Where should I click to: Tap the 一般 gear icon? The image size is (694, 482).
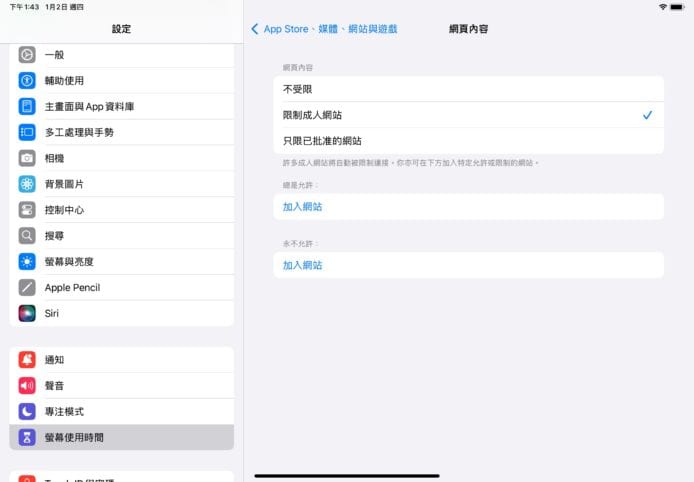point(27,54)
